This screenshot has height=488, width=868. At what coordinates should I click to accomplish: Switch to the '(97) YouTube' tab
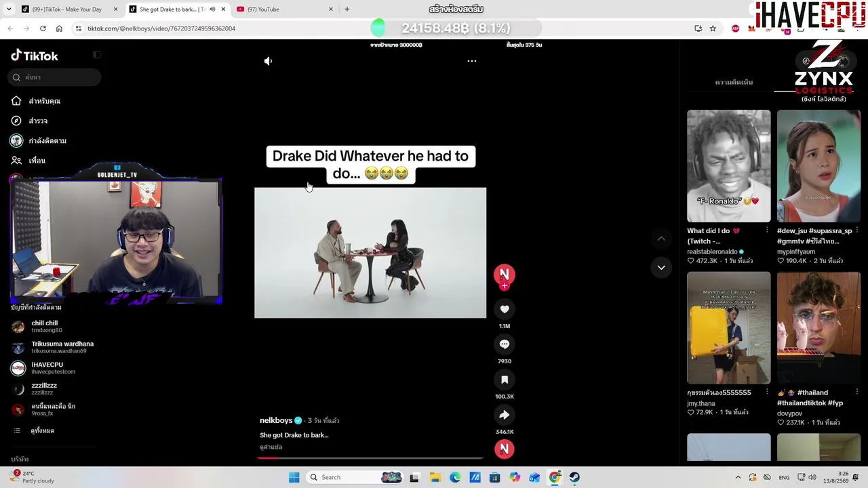coord(285,9)
